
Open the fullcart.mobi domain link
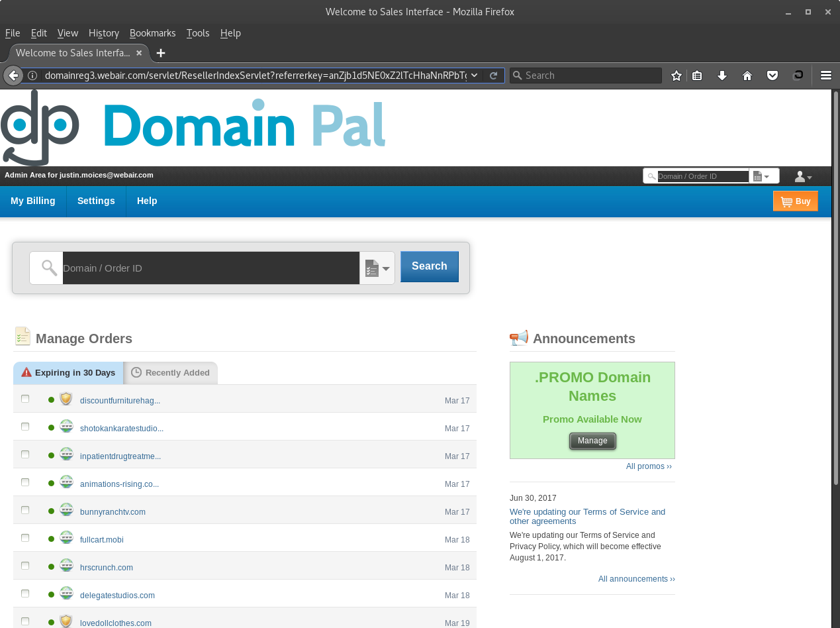[x=102, y=540]
